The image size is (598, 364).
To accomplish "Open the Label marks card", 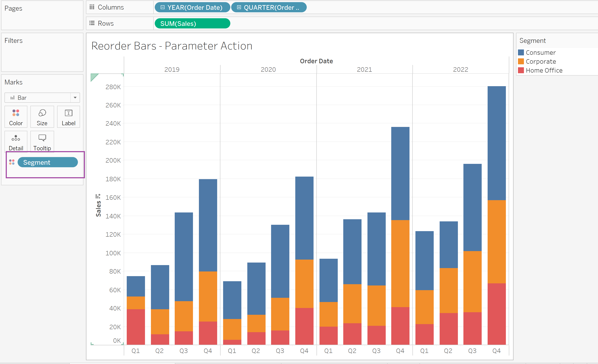I will pos(68,117).
